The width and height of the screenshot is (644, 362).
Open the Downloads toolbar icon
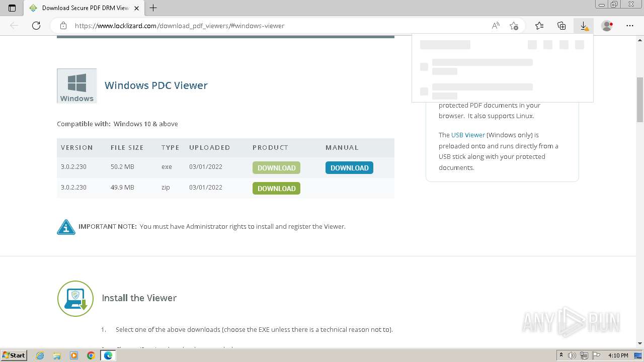(584, 26)
